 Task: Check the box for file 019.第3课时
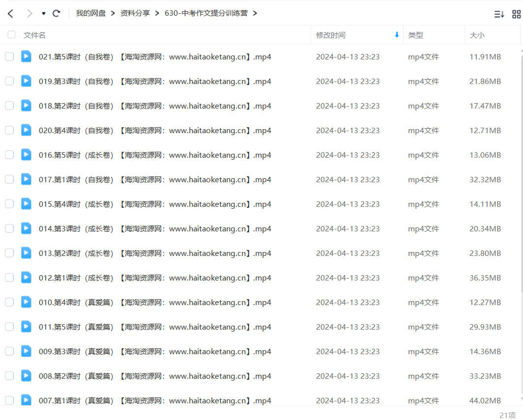(x=9, y=81)
